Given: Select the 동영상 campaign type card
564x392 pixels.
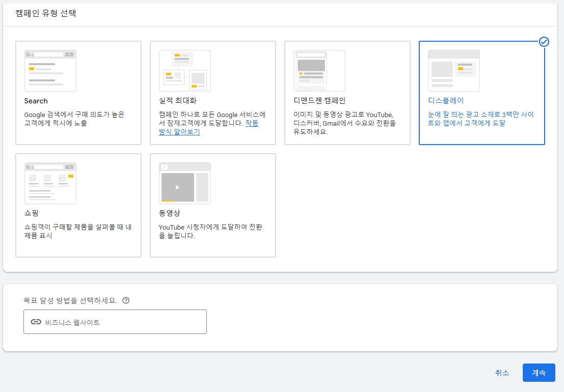Looking at the screenshot, I should pos(213,205).
